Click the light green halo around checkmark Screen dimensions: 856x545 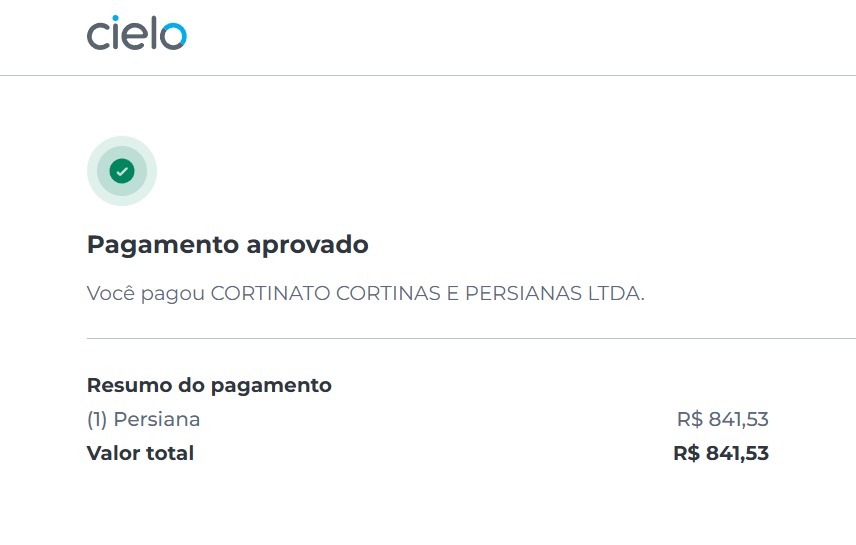tap(122, 171)
